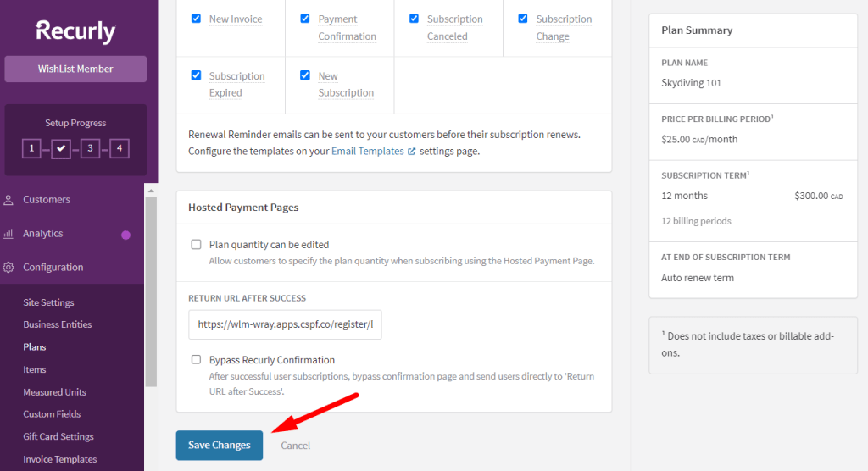Image resolution: width=868 pixels, height=471 pixels.
Task: Open Measured Units
Action: [55, 392]
